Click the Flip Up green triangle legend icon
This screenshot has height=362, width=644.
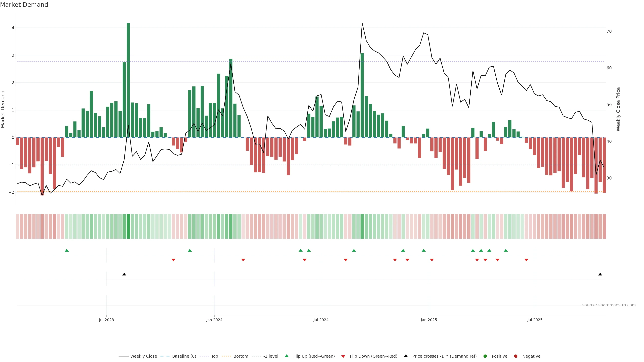pyautogui.click(x=286, y=356)
